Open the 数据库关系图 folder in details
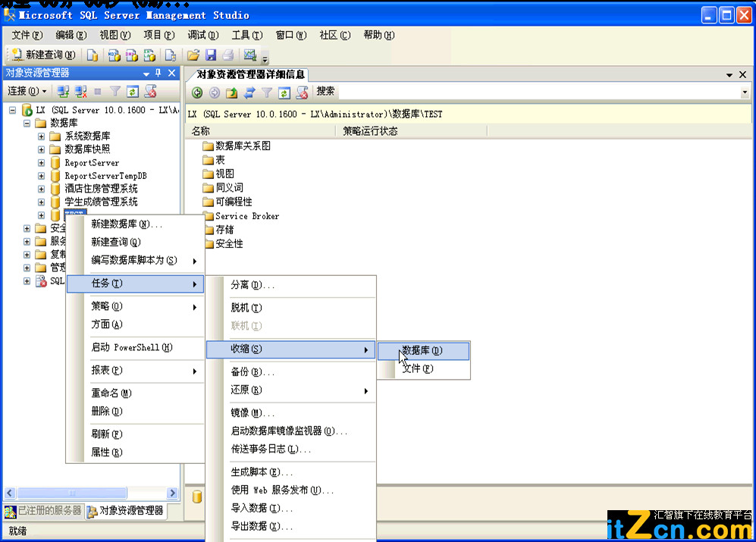 pyautogui.click(x=237, y=146)
